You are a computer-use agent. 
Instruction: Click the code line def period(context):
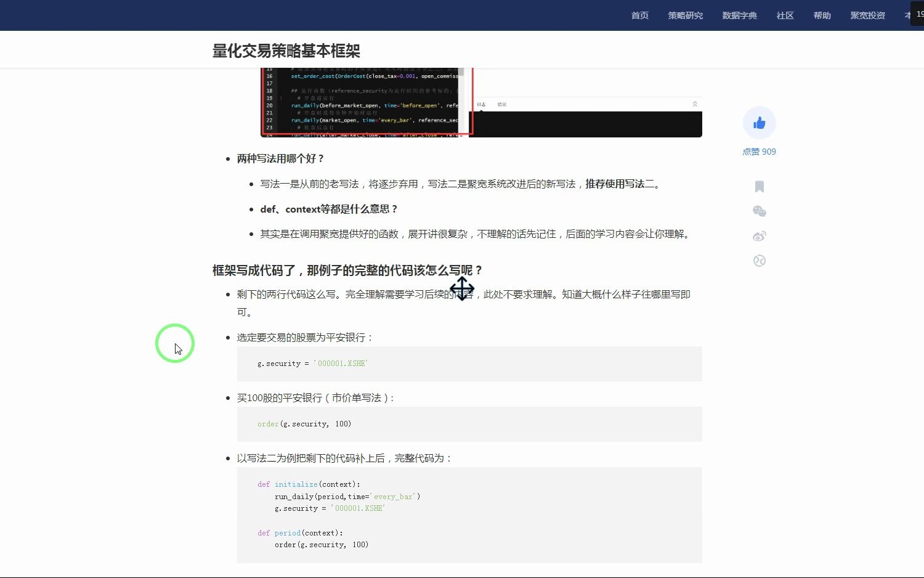click(300, 533)
